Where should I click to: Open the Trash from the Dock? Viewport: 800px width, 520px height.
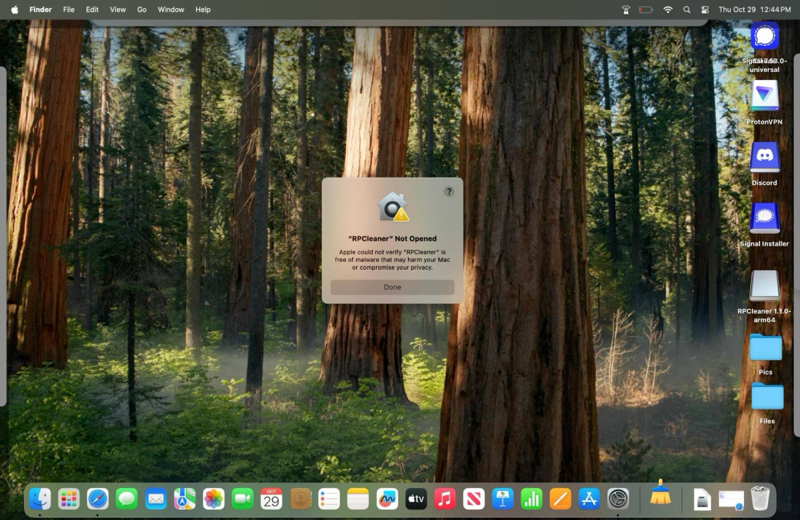(x=760, y=498)
